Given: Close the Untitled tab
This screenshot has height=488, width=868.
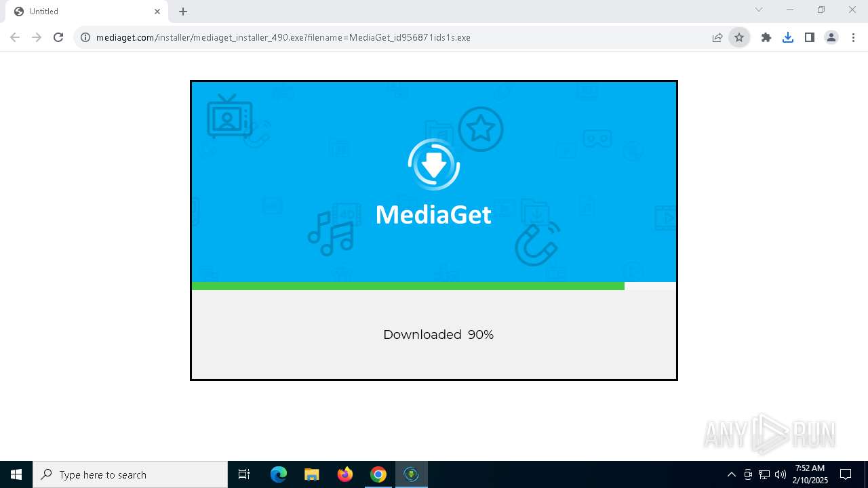Looking at the screenshot, I should pos(157,12).
